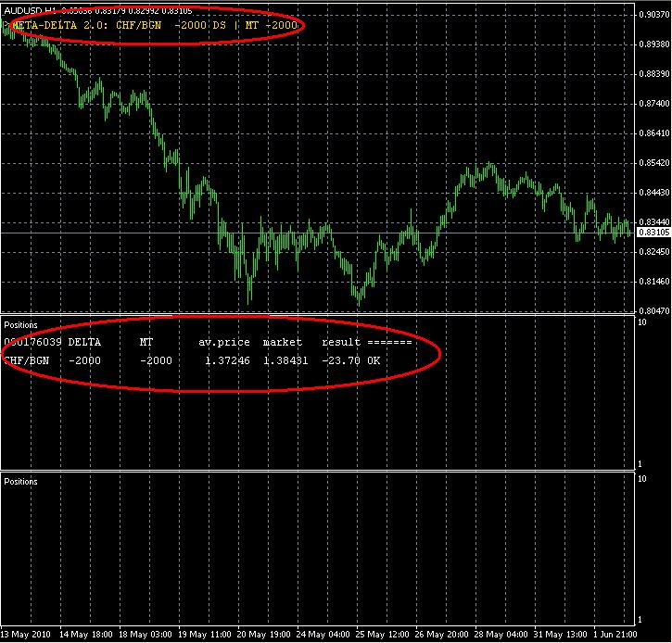This screenshot has width=672, height=643.
Task: Click the OK status in CHF/BGN row
Action: point(374,360)
